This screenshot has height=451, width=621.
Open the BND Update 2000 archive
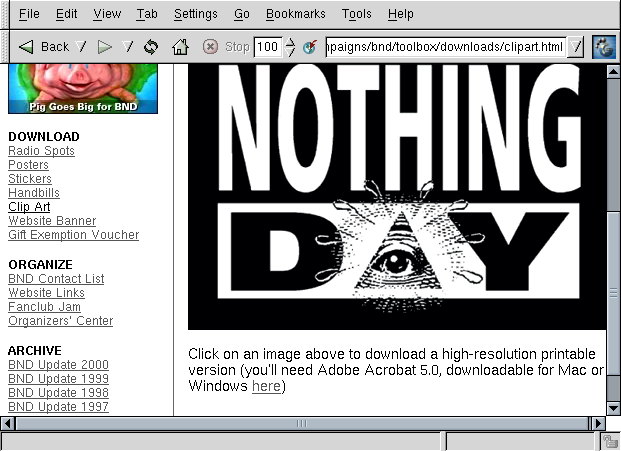click(x=58, y=365)
